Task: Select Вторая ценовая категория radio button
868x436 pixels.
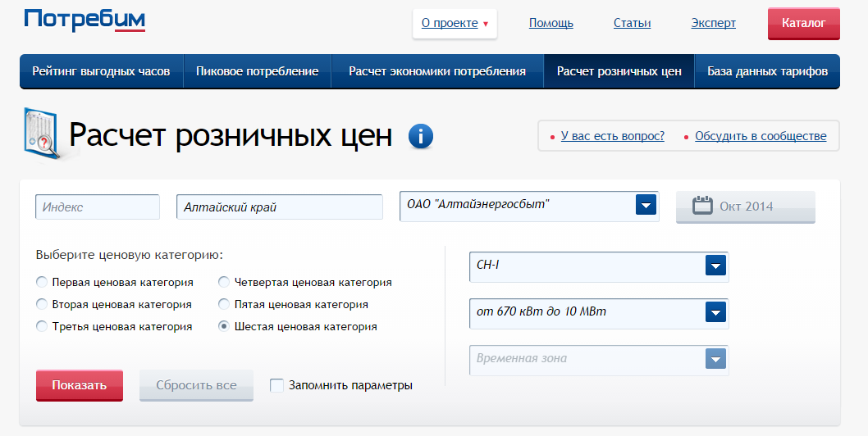Action: pyautogui.click(x=42, y=304)
